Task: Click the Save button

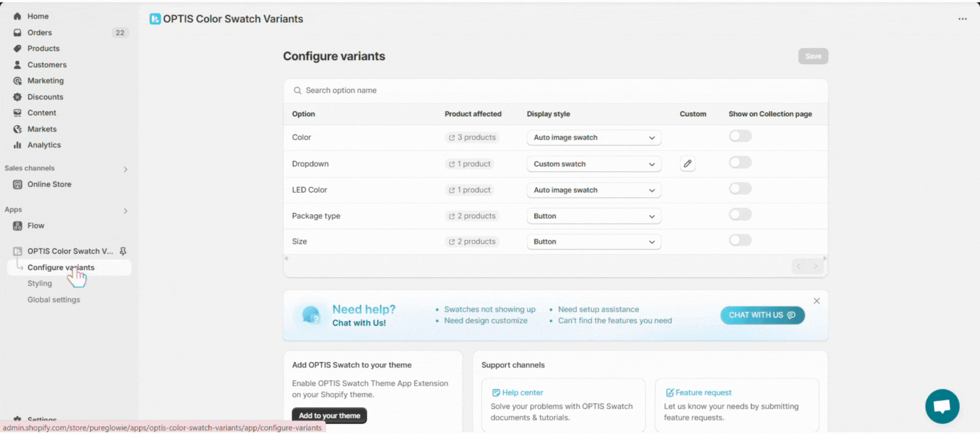Action: [813, 56]
